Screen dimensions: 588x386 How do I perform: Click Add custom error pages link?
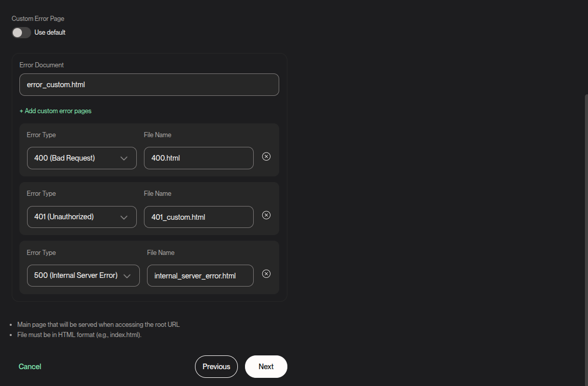pyautogui.click(x=56, y=111)
